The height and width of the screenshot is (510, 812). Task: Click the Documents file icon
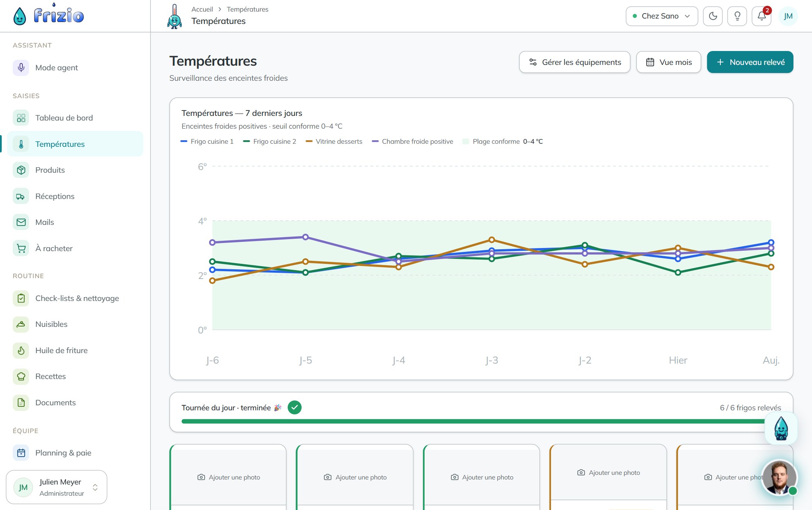(x=21, y=403)
